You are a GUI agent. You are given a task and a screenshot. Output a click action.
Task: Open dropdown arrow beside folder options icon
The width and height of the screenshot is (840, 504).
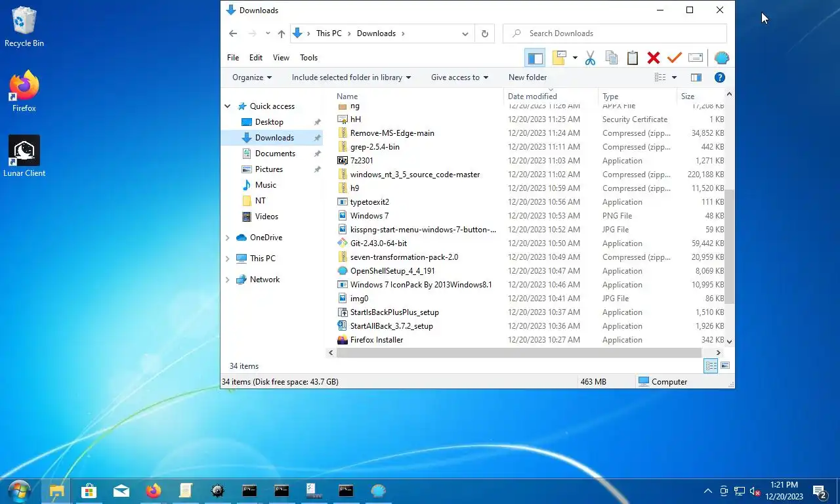point(575,58)
